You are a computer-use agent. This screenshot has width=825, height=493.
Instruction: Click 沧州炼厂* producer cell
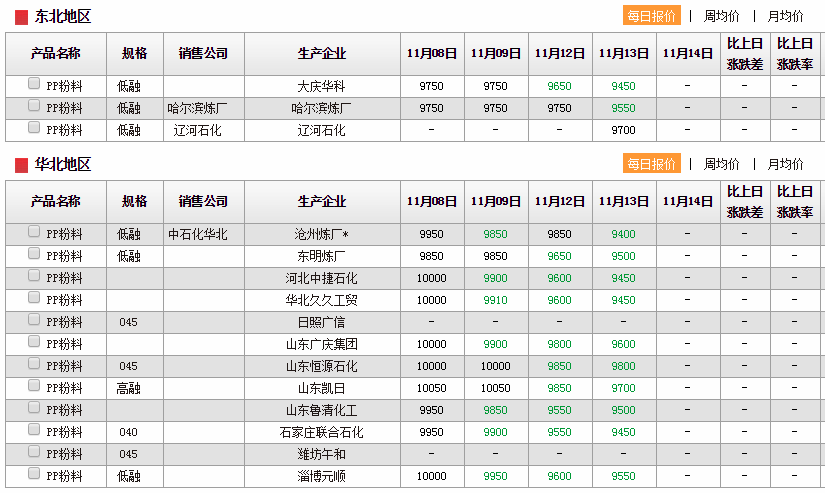pos(321,234)
